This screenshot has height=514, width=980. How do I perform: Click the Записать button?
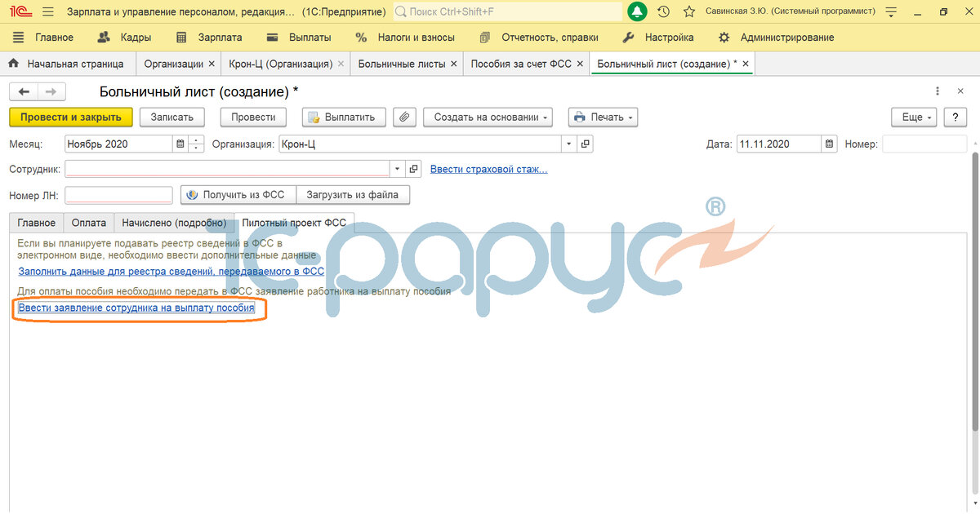point(172,117)
